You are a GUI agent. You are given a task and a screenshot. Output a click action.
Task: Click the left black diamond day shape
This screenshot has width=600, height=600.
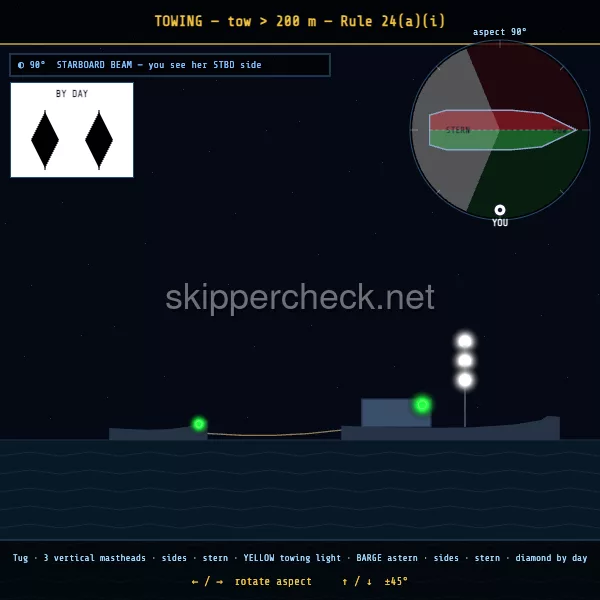click(45, 140)
